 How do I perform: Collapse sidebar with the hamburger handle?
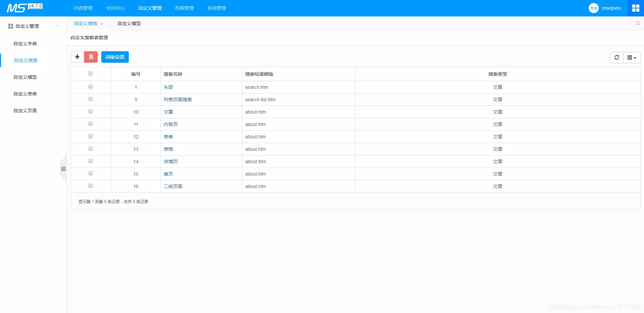63,169
